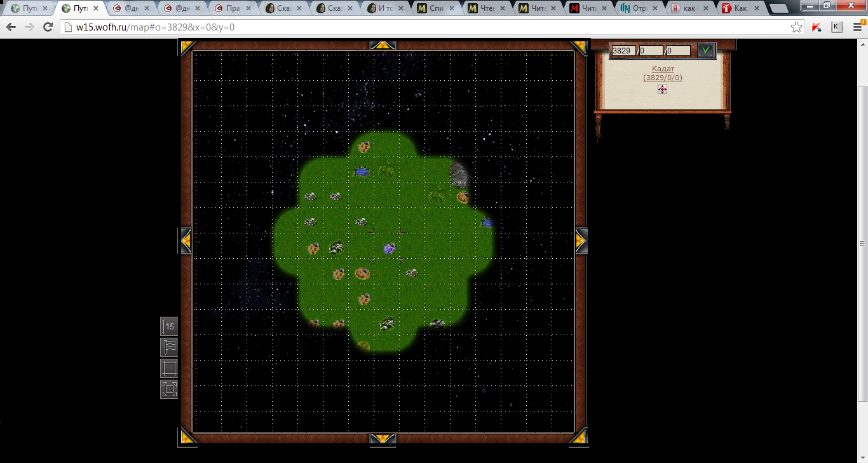Pan the map east with right arrow
Screen dimensions: 868x463
pos(581,241)
